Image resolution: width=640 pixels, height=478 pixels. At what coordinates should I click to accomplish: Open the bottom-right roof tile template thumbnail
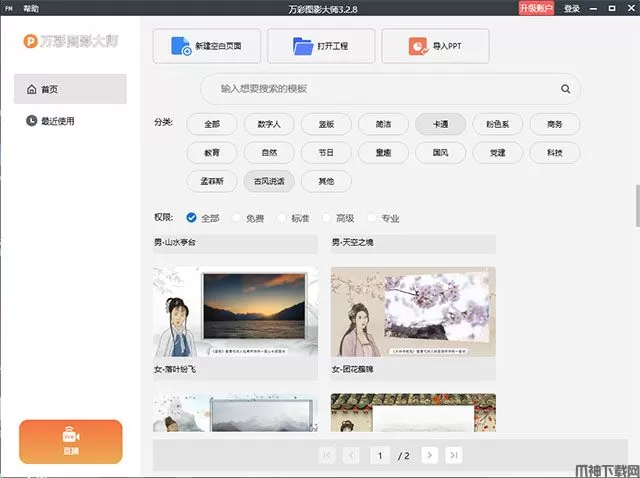tap(413, 413)
